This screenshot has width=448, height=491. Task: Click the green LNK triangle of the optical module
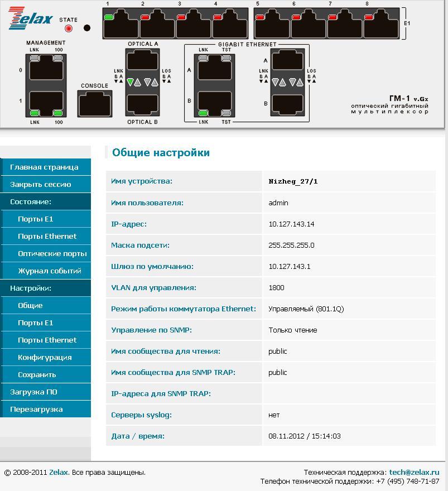click(x=130, y=83)
